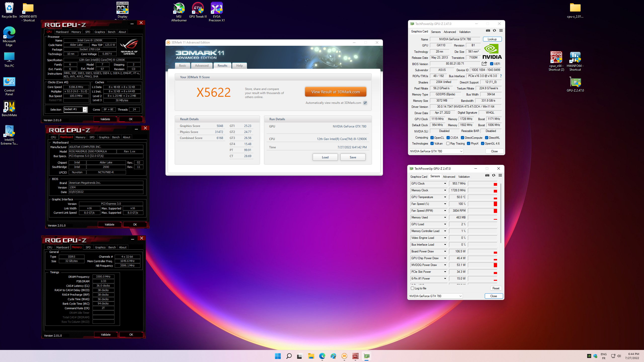This screenshot has width=644, height=362.
Task: Click GPU-Z icon on taskbar
Action: [367, 356]
